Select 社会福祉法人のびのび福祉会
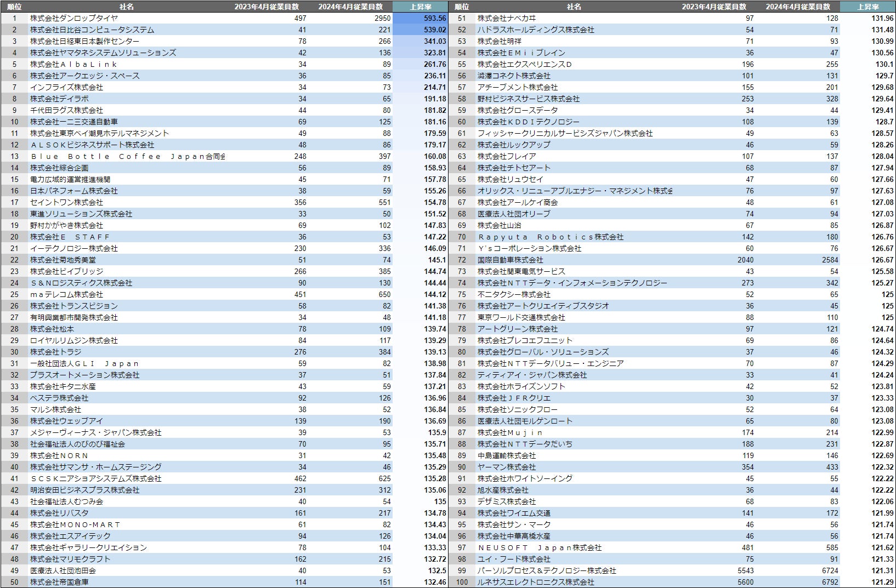 [x=77, y=444]
